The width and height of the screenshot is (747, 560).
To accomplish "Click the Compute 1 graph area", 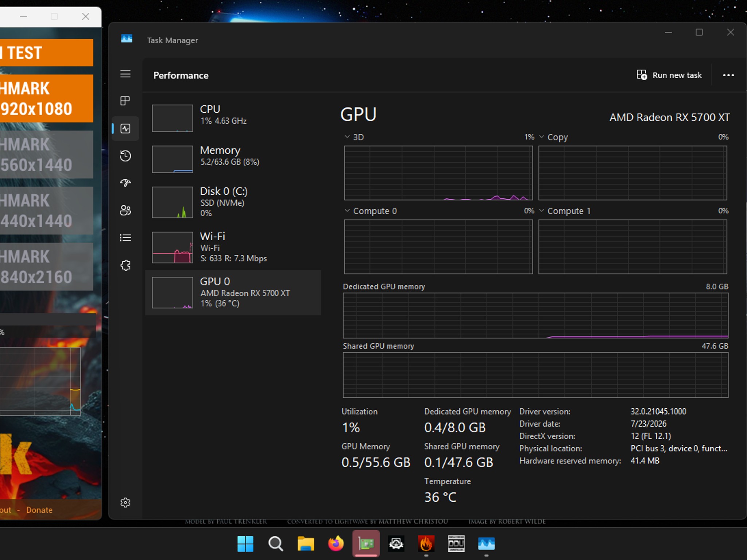I will coord(632,247).
